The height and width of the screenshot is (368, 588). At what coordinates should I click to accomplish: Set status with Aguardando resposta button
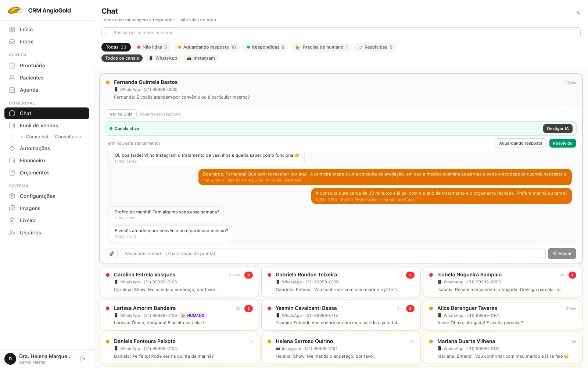pos(521,143)
